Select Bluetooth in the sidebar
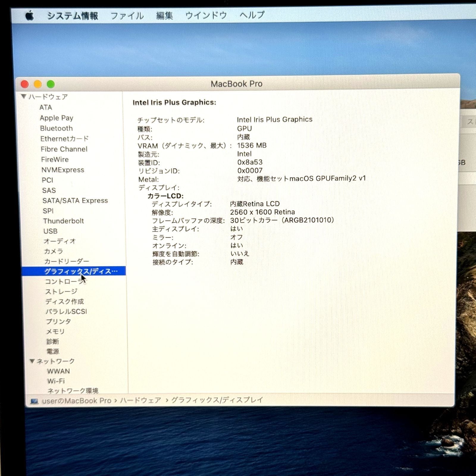 [57, 128]
